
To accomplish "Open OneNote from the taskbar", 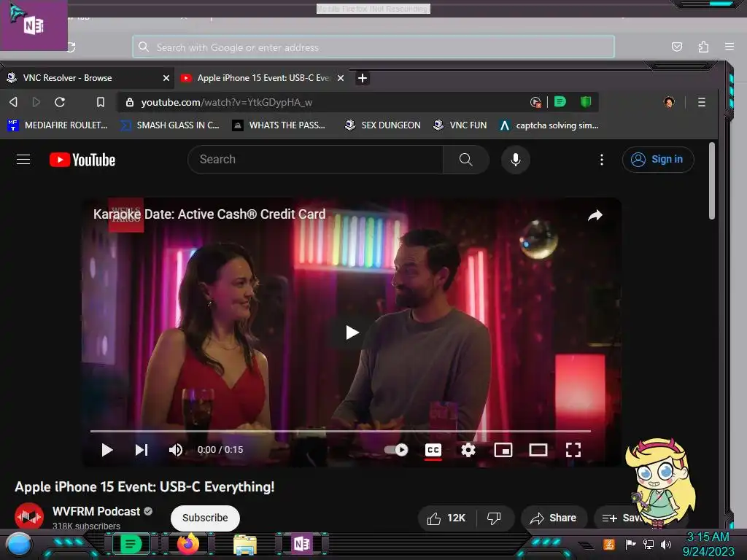I will [302, 544].
